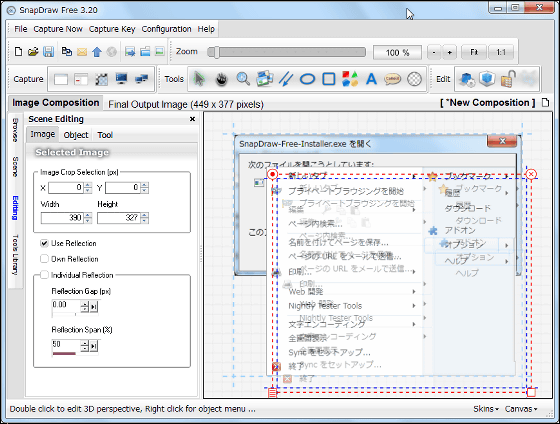Step the Reflection Span value spinner

pos(84,346)
